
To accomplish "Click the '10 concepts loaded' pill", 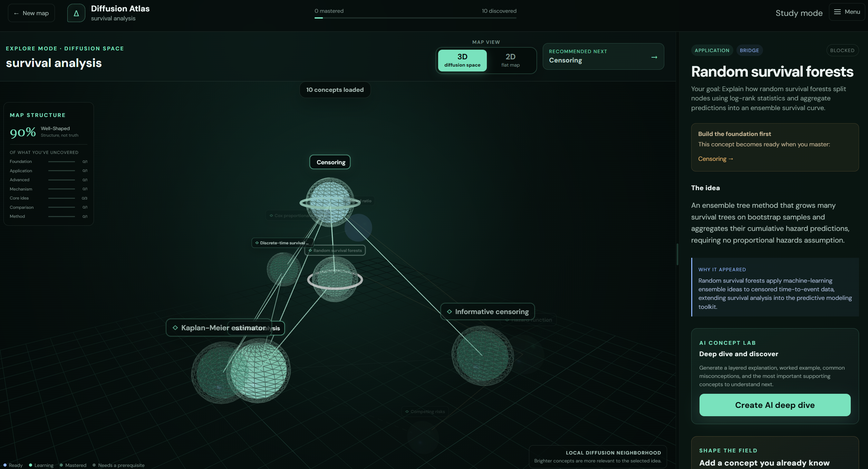I will (335, 90).
